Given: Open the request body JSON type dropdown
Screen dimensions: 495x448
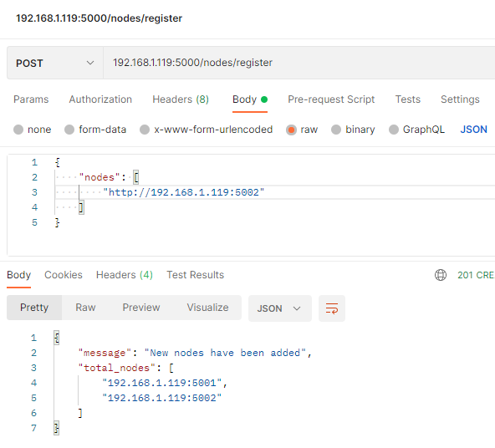Looking at the screenshot, I should click(x=473, y=130).
